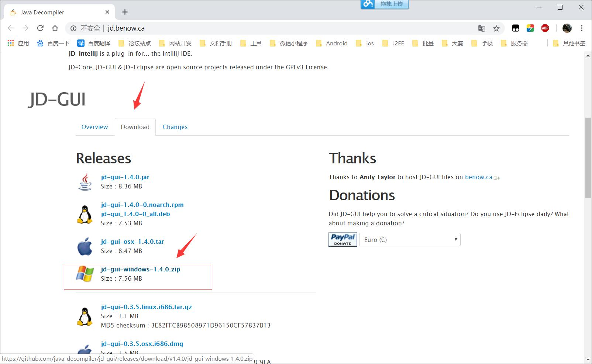Close the Java Decompiler tab
The image size is (592, 364).
(x=107, y=12)
